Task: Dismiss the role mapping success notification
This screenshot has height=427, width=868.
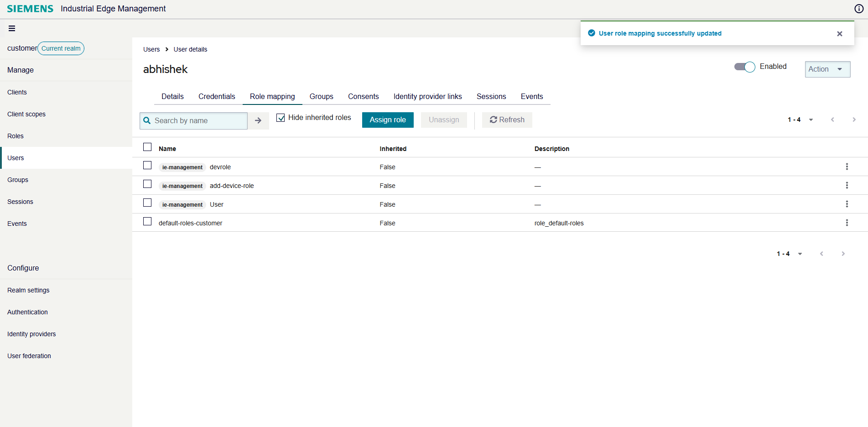Action: coord(839,34)
